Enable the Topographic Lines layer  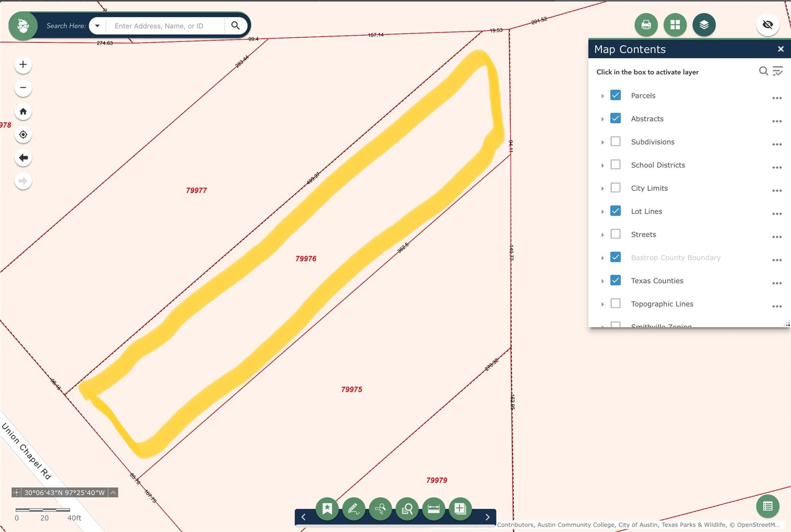tap(616, 304)
